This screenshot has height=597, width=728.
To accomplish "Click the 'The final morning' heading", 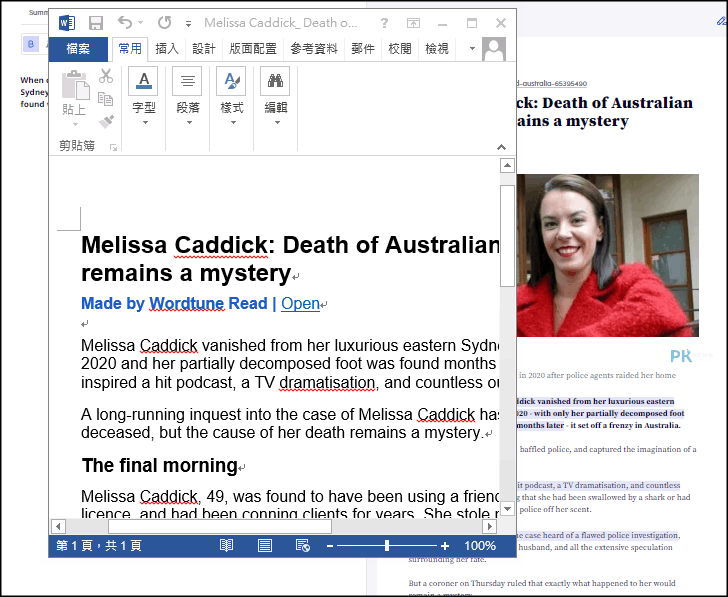I will (x=160, y=465).
